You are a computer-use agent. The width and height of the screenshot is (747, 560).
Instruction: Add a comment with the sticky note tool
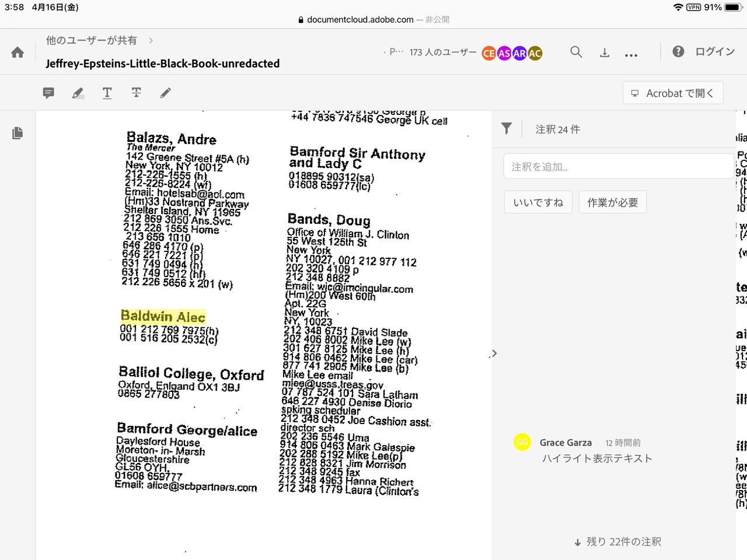(x=48, y=93)
